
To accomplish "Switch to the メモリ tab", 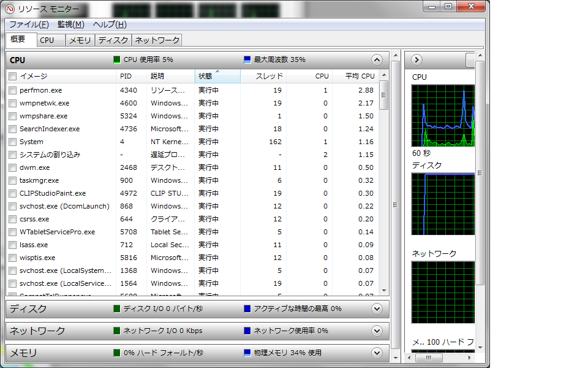I will 80,40.
